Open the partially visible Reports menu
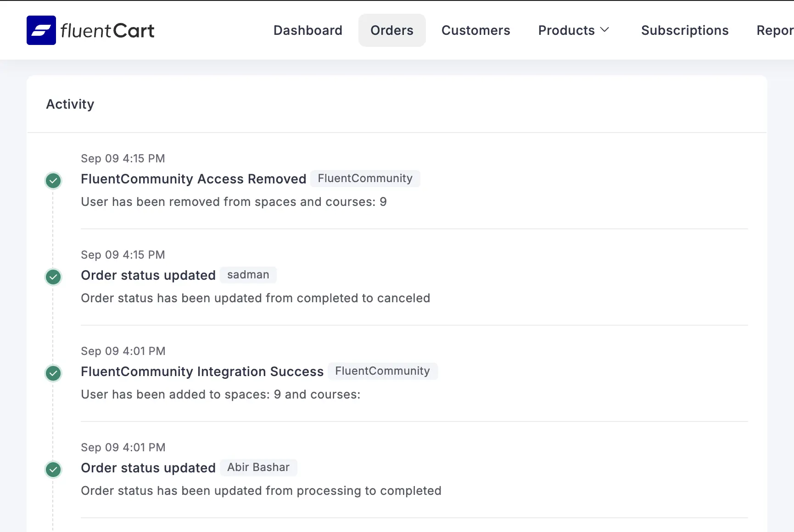Image resolution: width=794 pixels, height=532 pixels. pyautogui.click(x=775, y=30)
